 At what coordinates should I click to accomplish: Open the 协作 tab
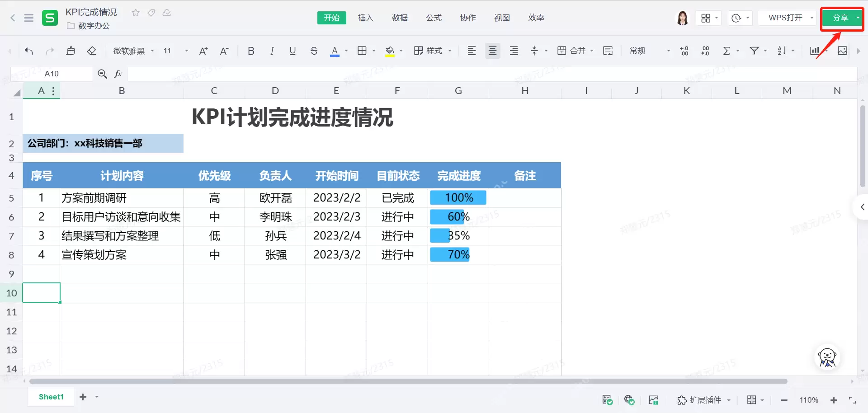click(468, 18)
